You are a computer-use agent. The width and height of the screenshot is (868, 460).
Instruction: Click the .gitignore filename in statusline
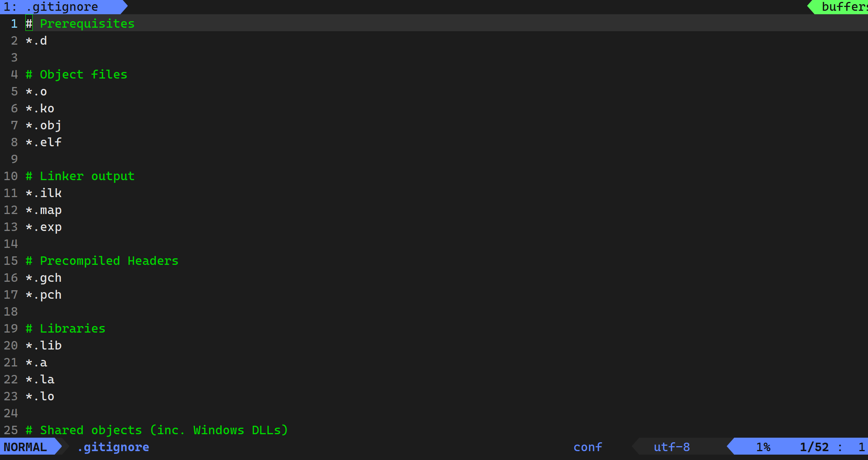[113, 447]
